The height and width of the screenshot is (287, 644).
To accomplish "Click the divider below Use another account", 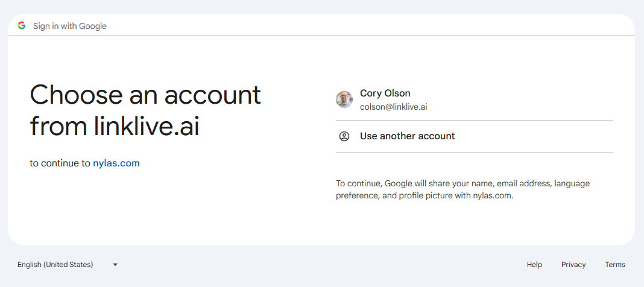I will (x=474, y=152).
